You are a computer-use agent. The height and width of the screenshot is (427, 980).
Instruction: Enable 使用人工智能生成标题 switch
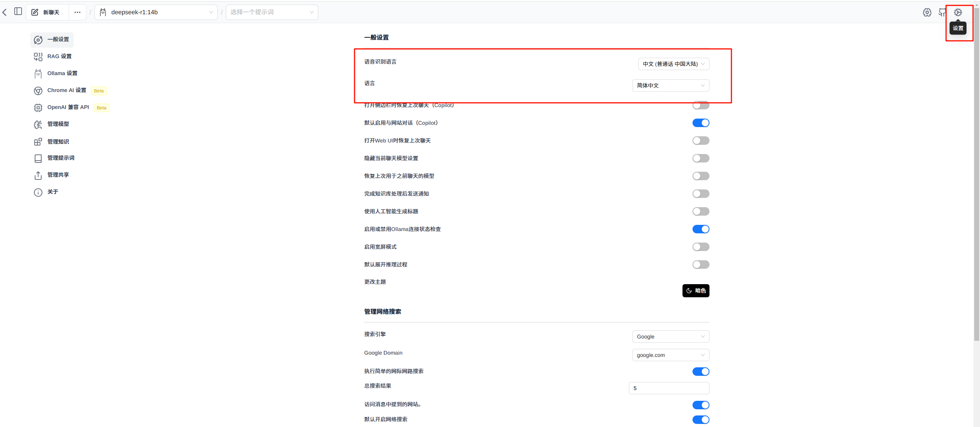tap(701, 211)
